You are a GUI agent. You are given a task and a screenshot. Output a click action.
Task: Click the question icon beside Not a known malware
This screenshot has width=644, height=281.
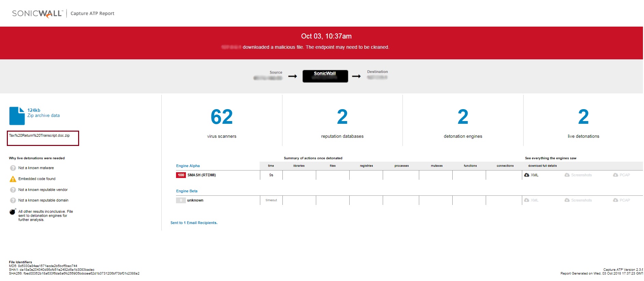pos(13,168)
